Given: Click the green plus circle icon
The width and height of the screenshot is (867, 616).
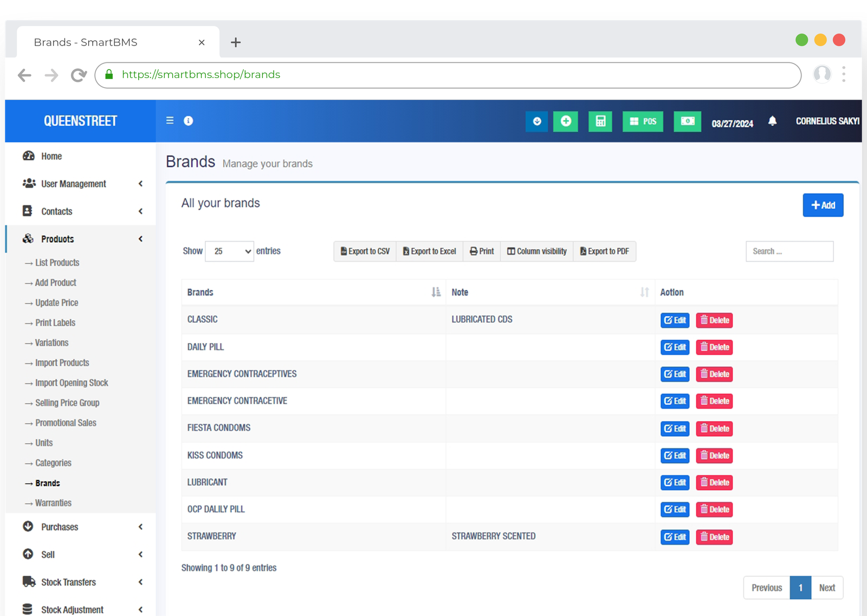Looking at the screenshot, I should click(x=565, y=121).
